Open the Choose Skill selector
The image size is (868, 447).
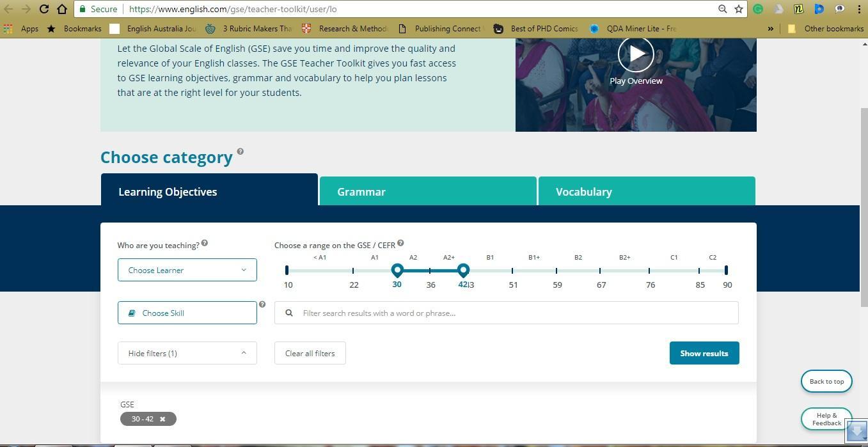point(187,313)
